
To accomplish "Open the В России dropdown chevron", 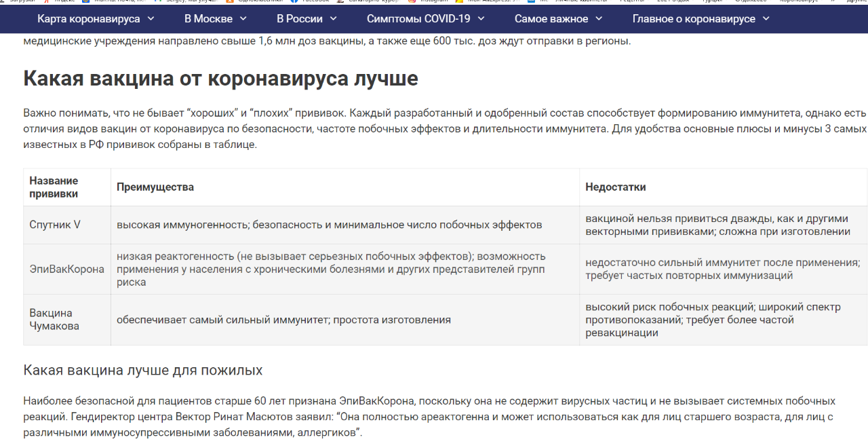I will [x=333, y=18].
